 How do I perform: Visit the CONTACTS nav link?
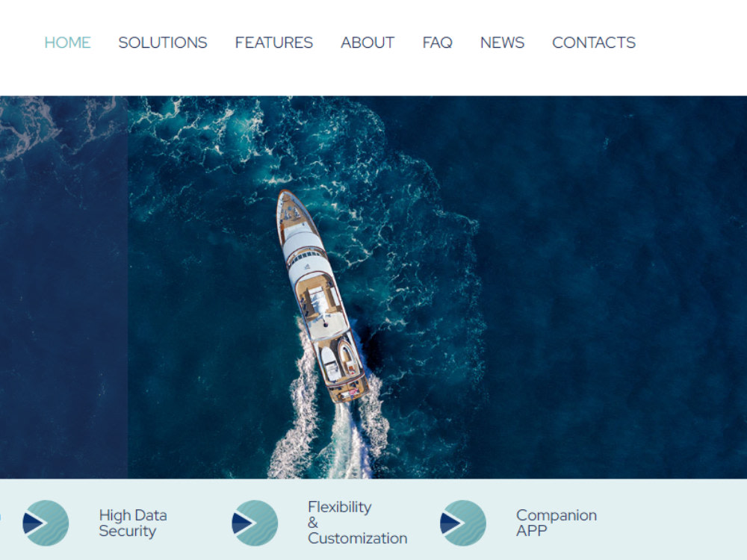pos(594,43)
